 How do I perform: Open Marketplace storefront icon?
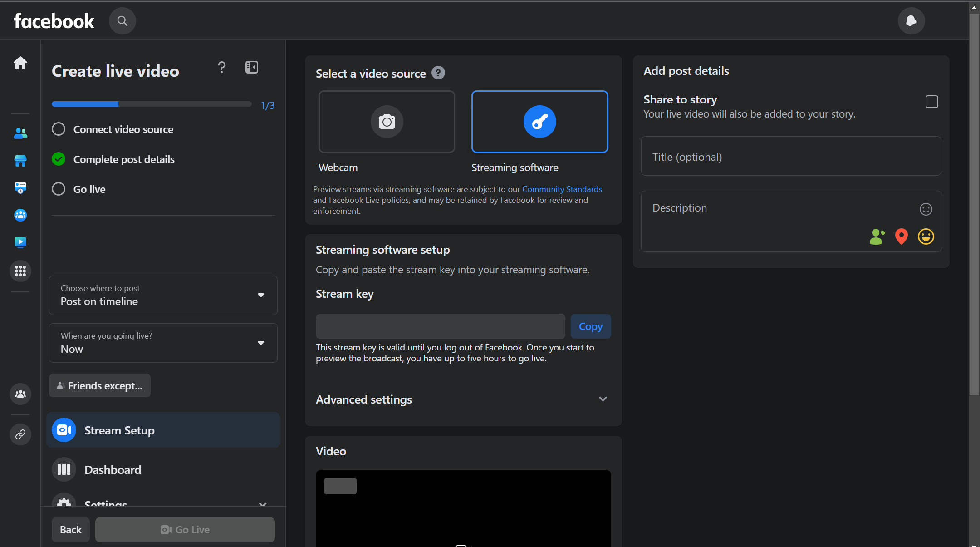[20, 161]
